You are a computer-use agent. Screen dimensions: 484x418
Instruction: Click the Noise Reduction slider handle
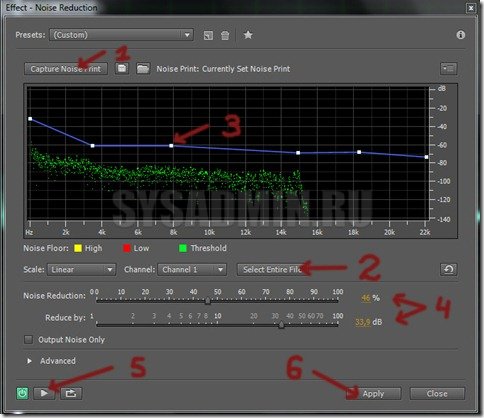(x=208, y=301)
